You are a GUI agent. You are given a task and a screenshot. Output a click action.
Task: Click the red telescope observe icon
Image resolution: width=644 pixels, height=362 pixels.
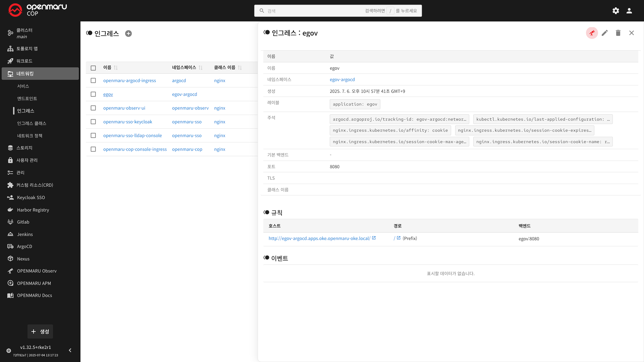[x=592, y=33]
